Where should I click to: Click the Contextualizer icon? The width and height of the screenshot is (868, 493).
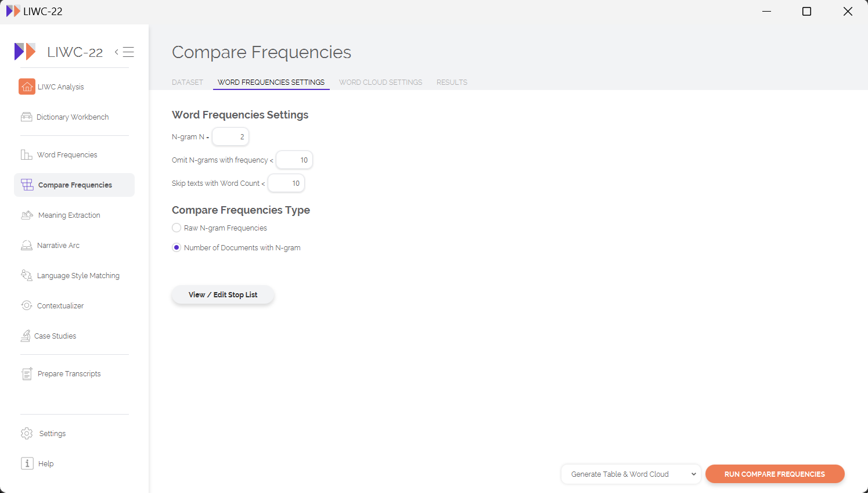27,305
